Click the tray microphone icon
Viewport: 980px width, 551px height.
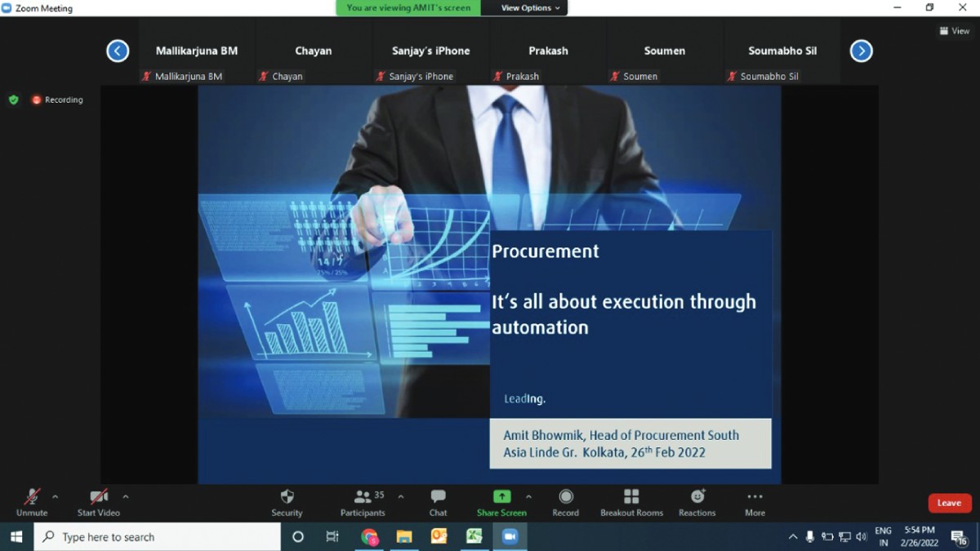[810, 536]
